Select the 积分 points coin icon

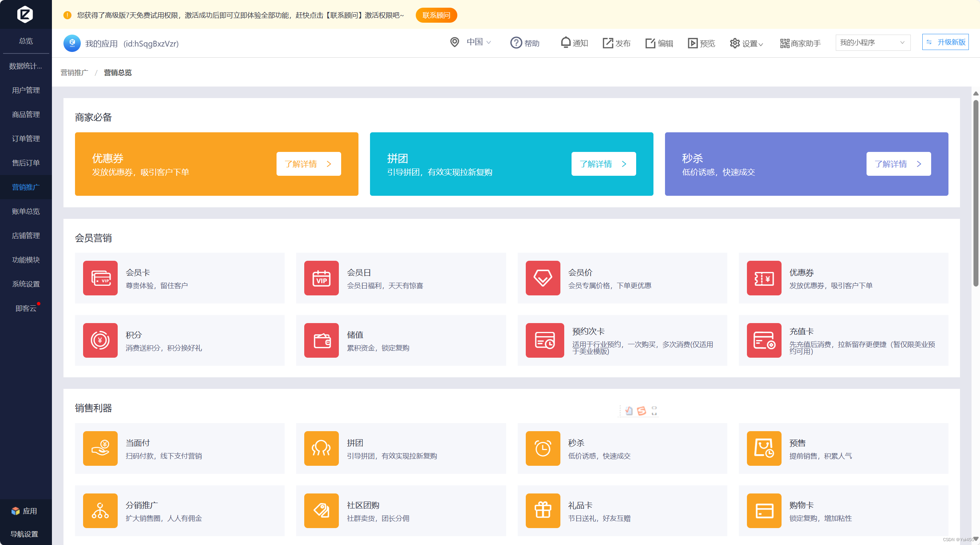pyautogui.click(x=100, y=340)
